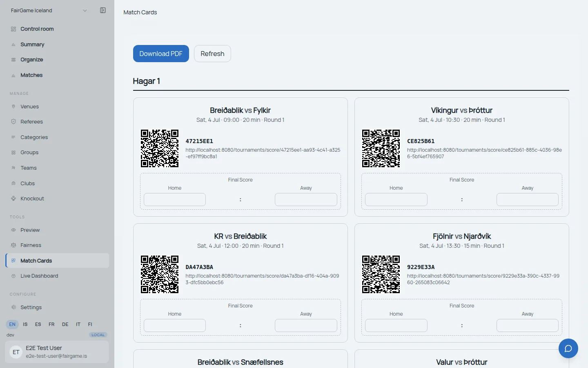Image resolution: width=588 pixels, height=368 pixels.
Task: Focus Away score box for Breiðablik vs Fylkir
Action: (306, 200)
